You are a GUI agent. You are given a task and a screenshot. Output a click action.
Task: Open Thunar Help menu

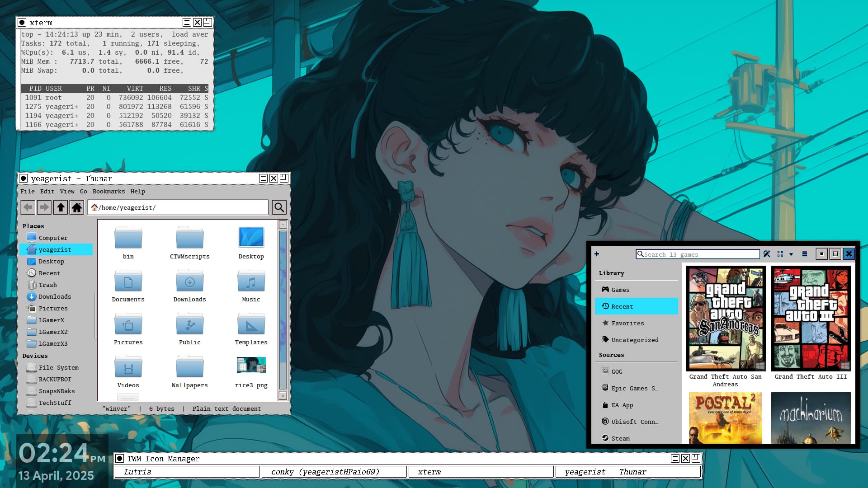coord(138,191)
